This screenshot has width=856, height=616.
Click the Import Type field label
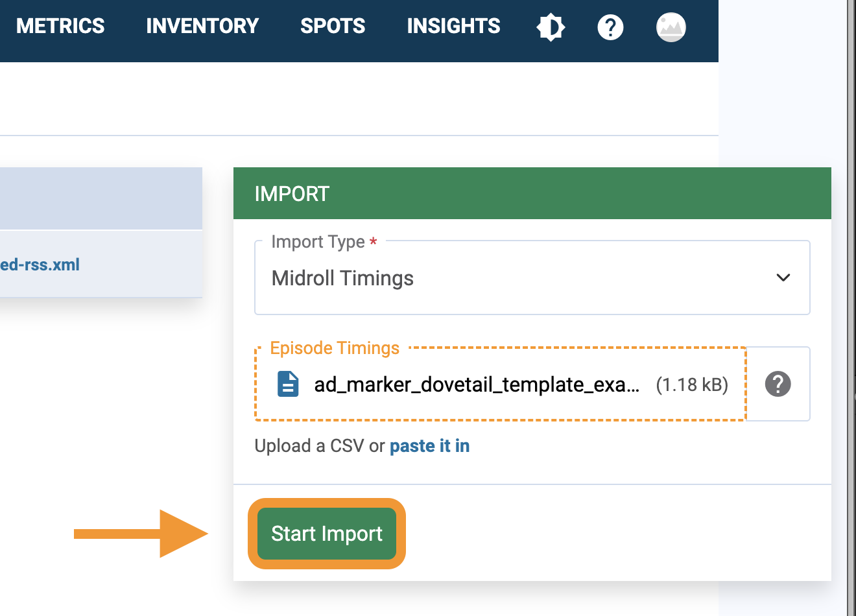318,242
